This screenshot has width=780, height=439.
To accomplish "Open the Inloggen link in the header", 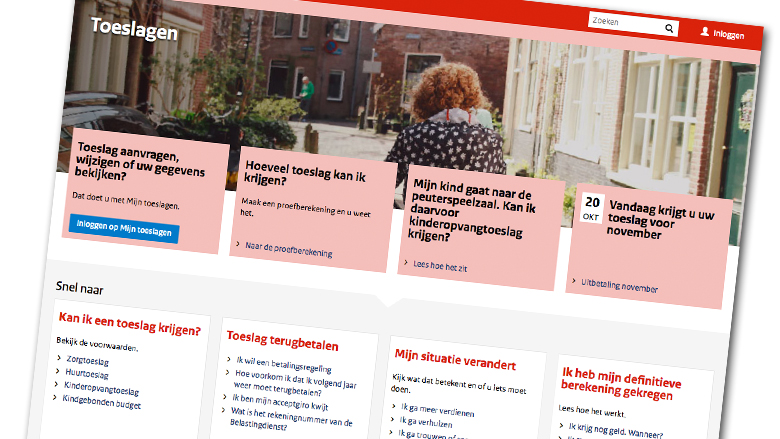I will [x=728, y=35].
